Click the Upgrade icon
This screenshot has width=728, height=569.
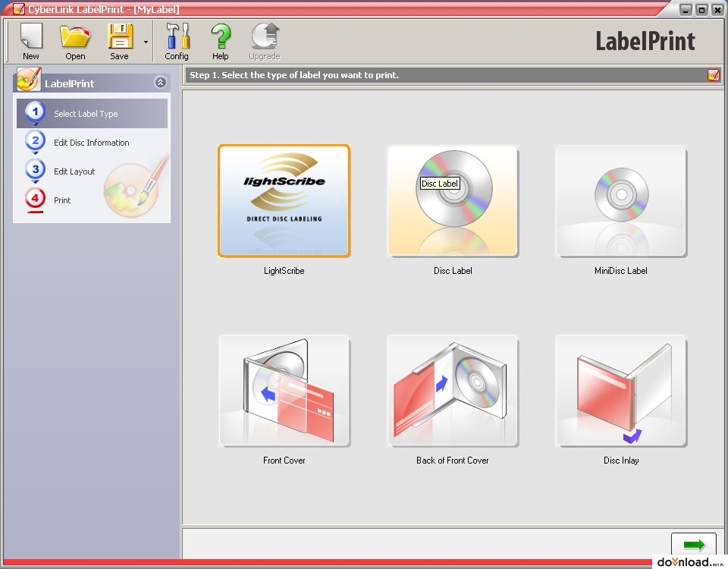(265, 42)
